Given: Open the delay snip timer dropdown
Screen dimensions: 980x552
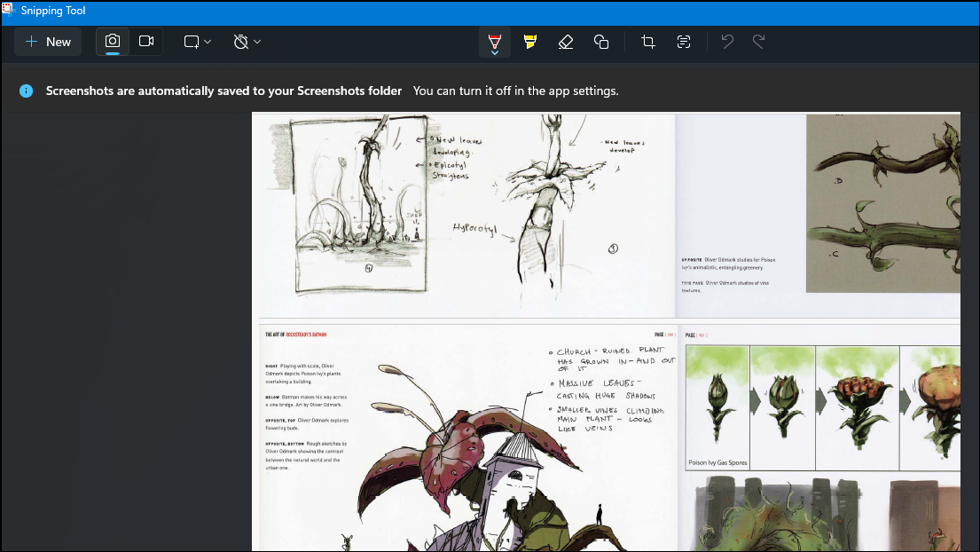Looking at the screenshot, I should [247, 42].
